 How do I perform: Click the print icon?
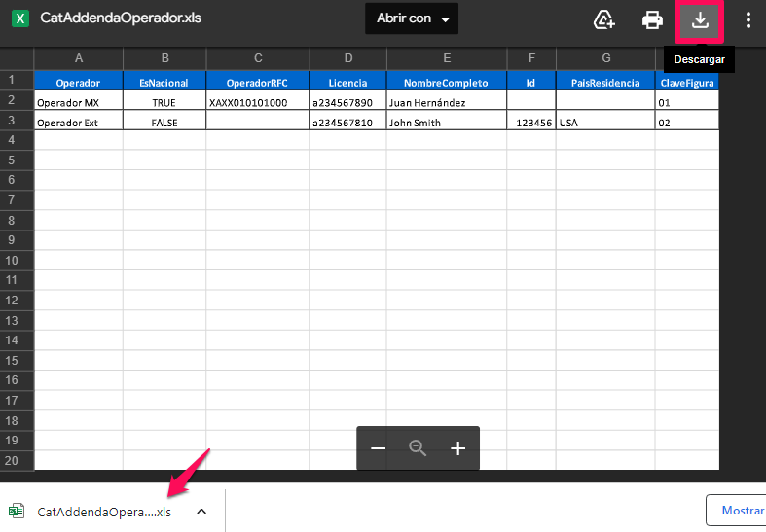click(x=652, y=19)
